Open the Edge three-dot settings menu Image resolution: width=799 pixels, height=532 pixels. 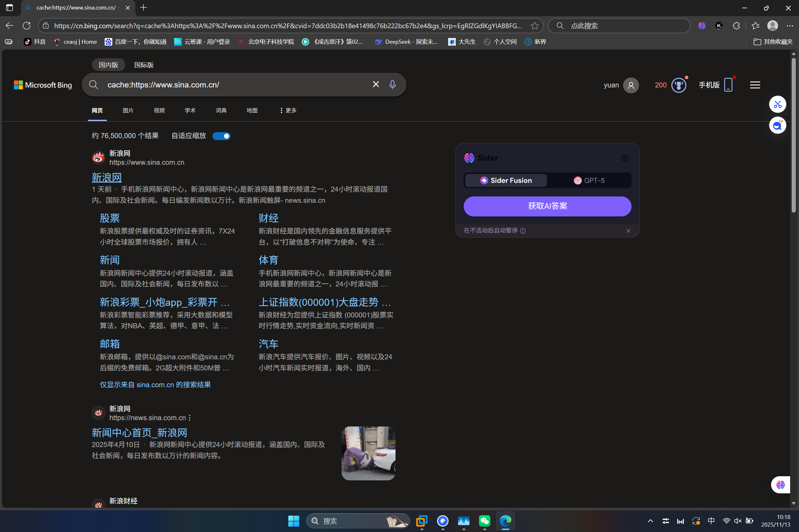[x=790, y=25]
